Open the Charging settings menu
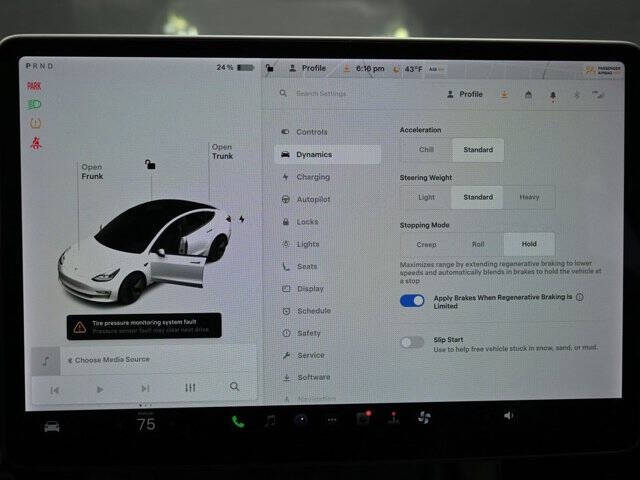The height and width of the screenshot is (480, 640). click(x=305, y=177)
